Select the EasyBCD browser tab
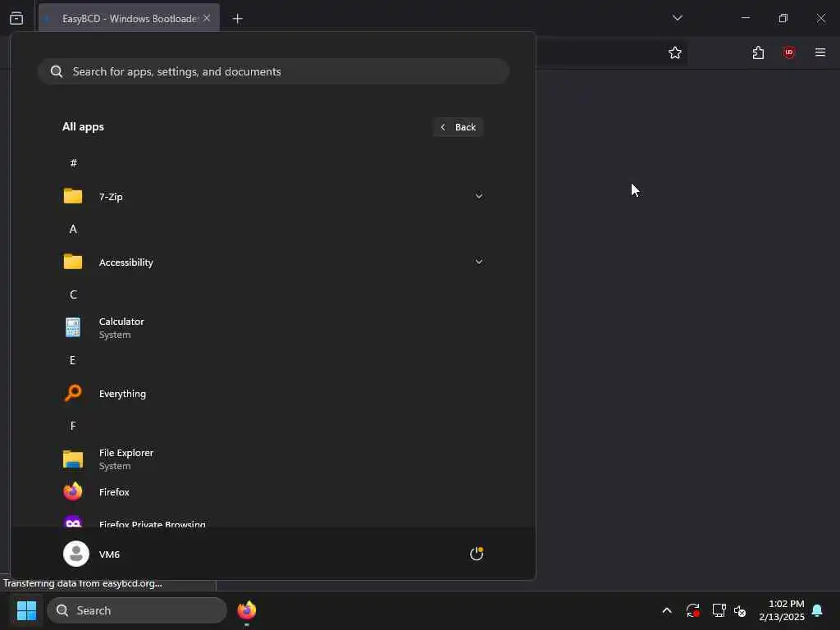The width and height of the screenshot is (840, 630). coord(129,19)
